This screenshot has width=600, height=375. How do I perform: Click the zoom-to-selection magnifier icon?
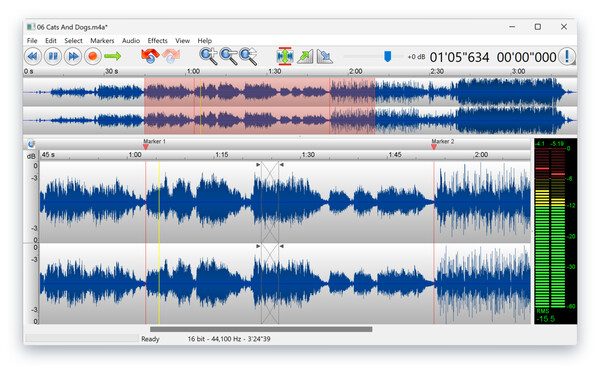click(248, 56)
